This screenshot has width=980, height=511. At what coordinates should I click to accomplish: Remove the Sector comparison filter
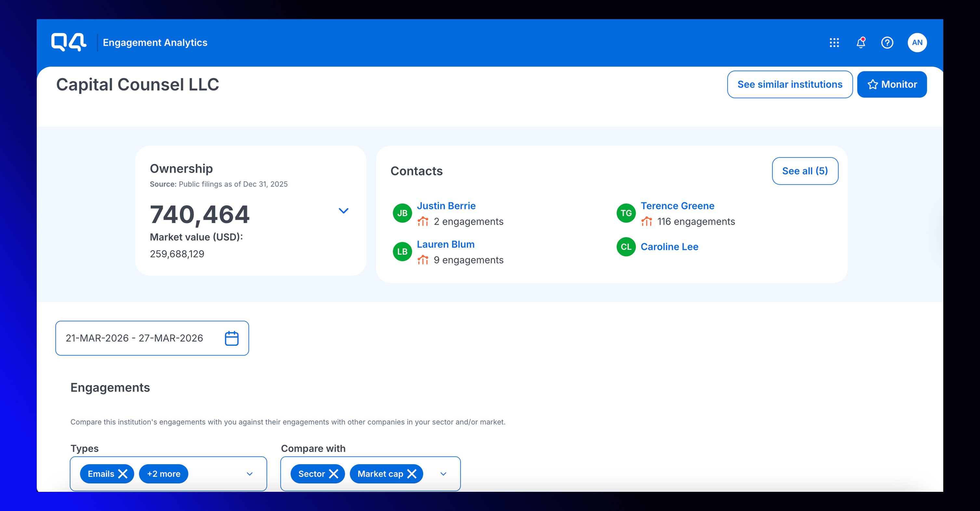[x=334, y=474]
